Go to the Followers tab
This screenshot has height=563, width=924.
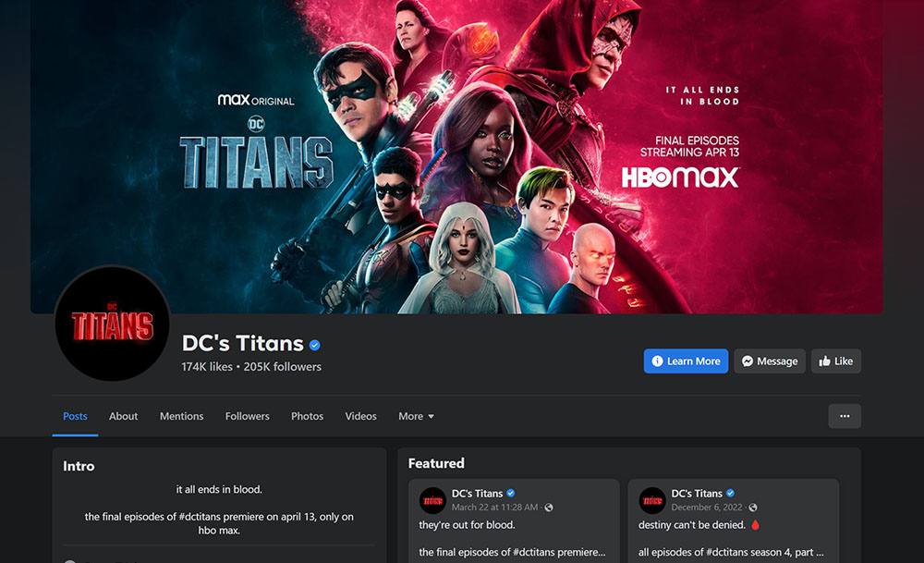tap(248, 416)
